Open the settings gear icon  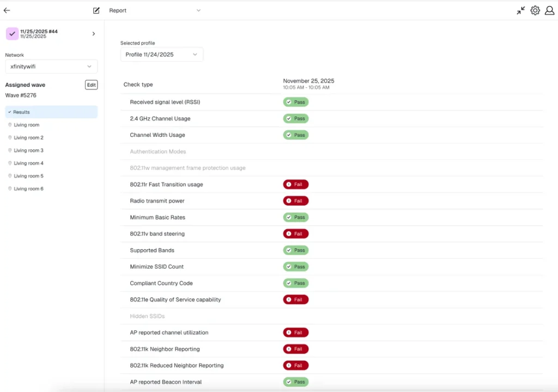coord(535,10)
